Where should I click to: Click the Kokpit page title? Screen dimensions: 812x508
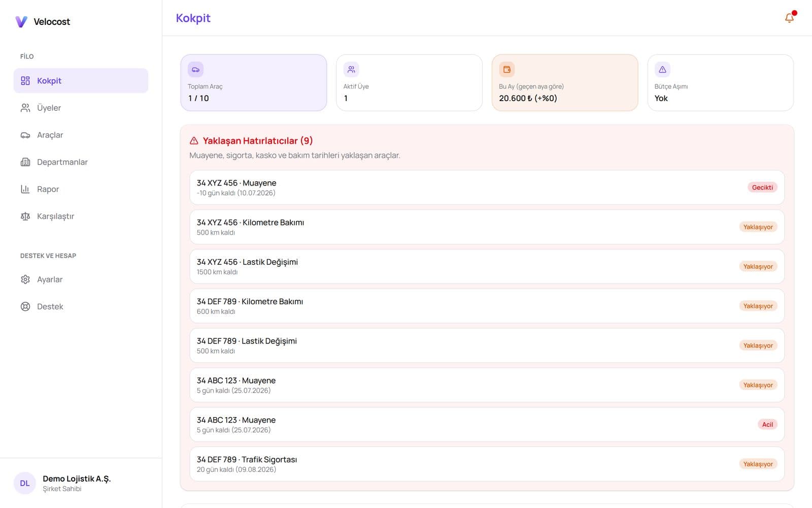(x=193, y=18)
